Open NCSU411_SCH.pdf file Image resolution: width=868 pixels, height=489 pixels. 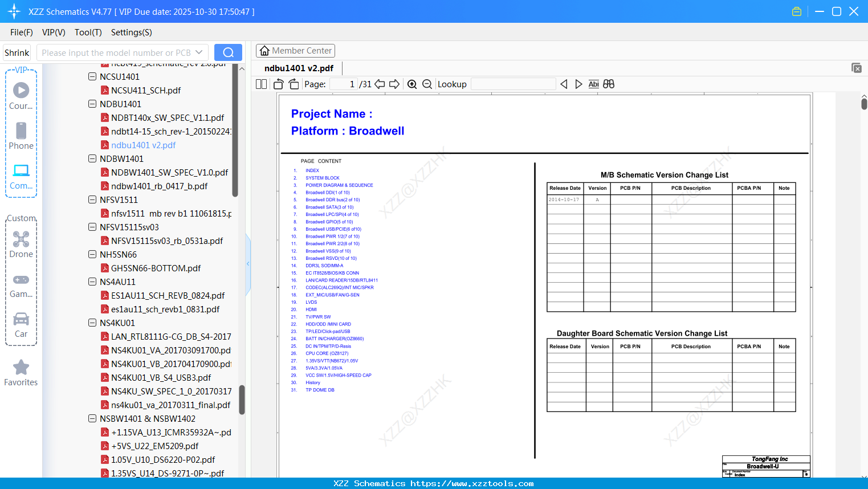[x=146, y=90]
